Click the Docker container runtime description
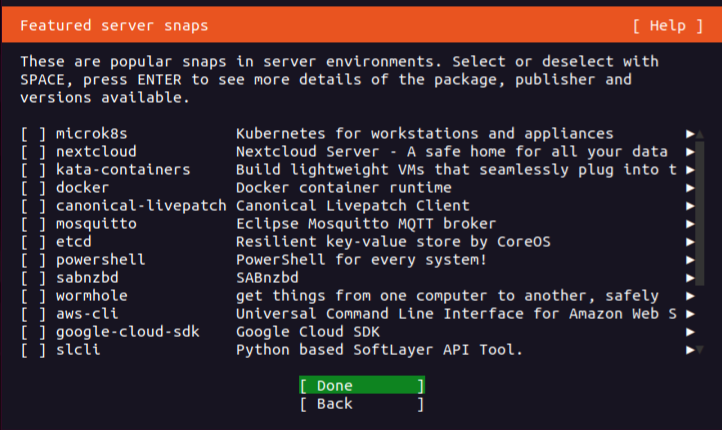Viewport: 722px width, 430px height. (x=343, y=188)
